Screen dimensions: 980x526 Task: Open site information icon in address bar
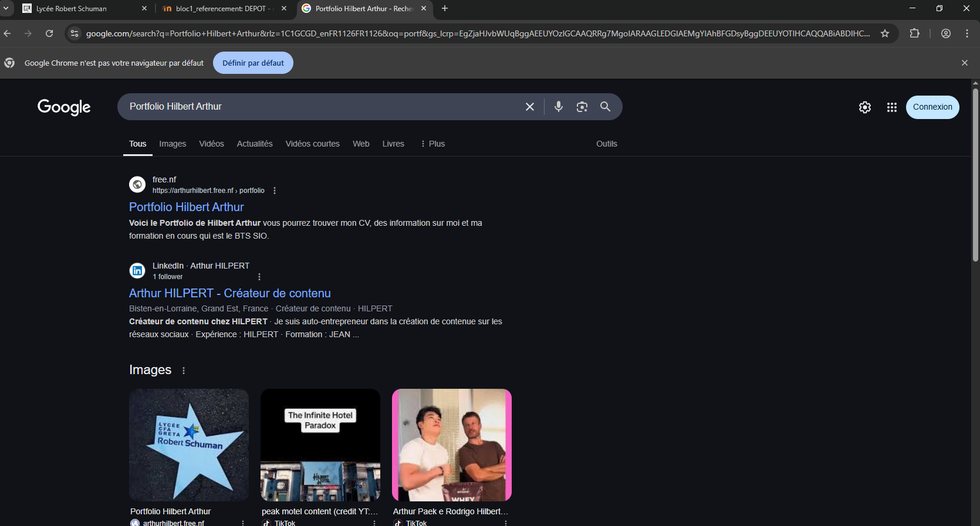click(x=75, y=33)
